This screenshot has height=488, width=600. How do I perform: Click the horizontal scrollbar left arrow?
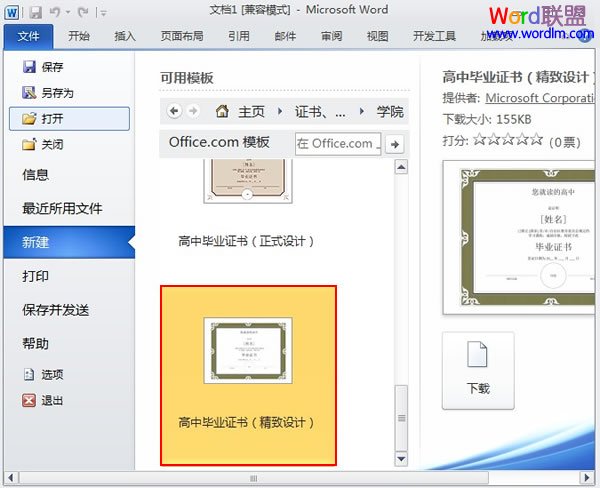pyautogui.click(x=11, y=478)
